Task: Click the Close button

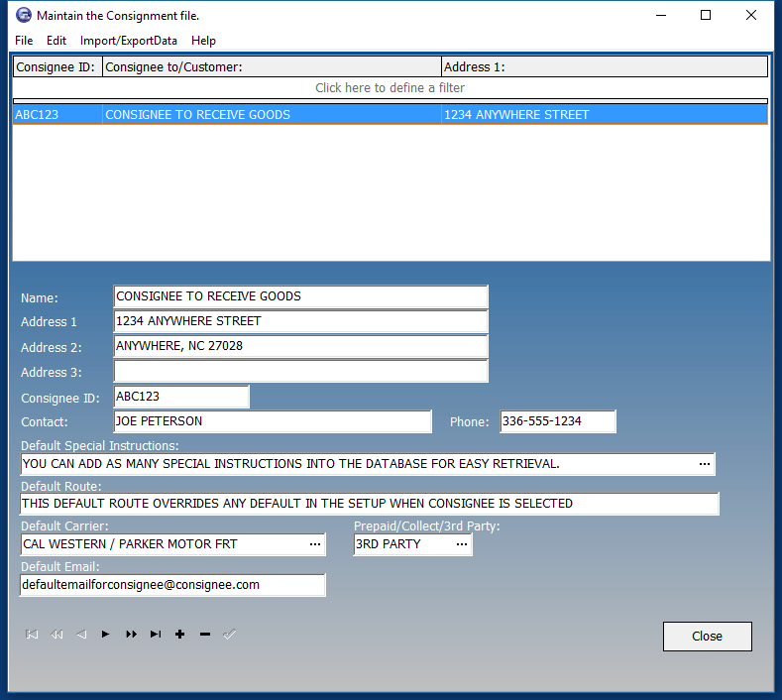Action: [x=708, y=637]
